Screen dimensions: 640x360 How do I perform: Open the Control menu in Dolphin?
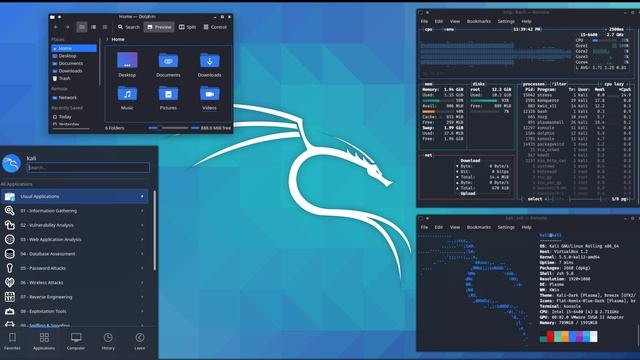[x=215, y=27]
